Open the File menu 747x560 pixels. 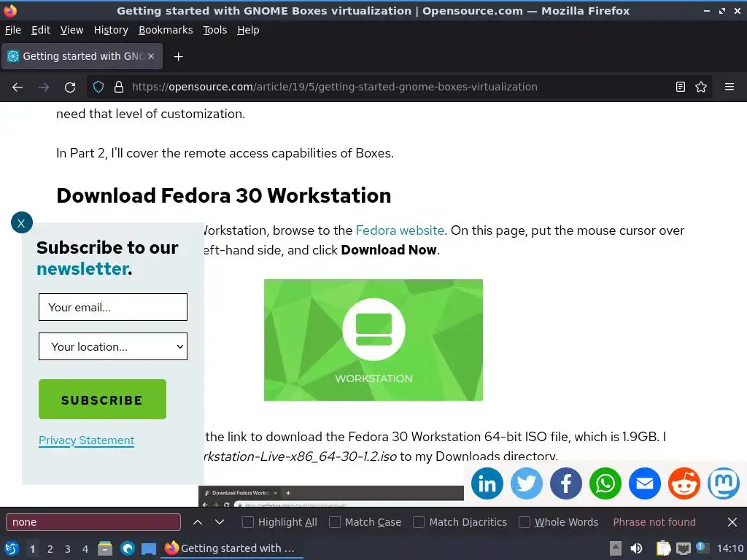(13, 30)
